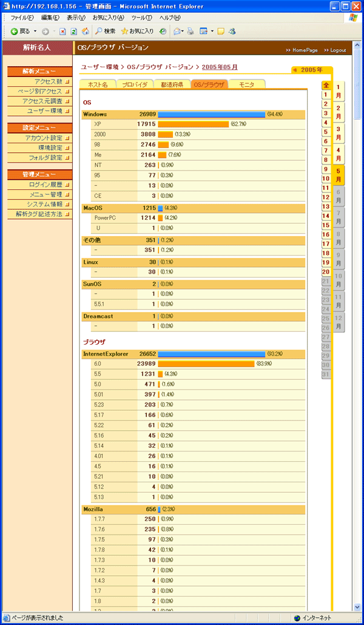Open the ファイル(F) menu

click(x=22, y=18)
